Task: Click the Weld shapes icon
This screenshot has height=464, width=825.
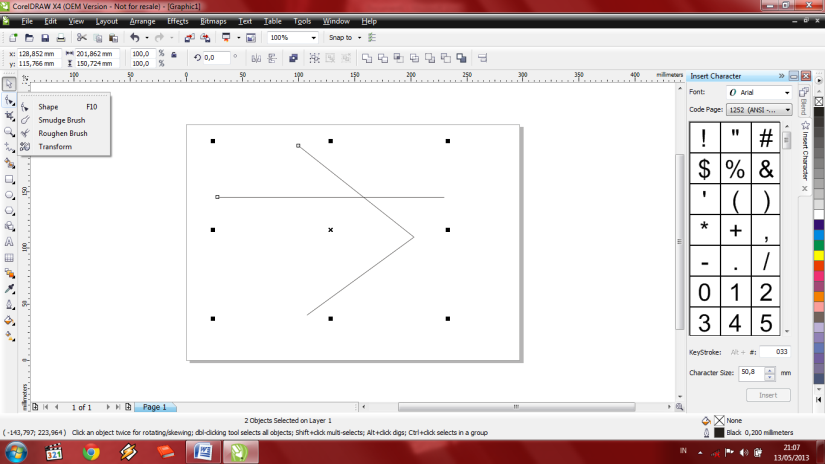Action: (x=367, y=58)
